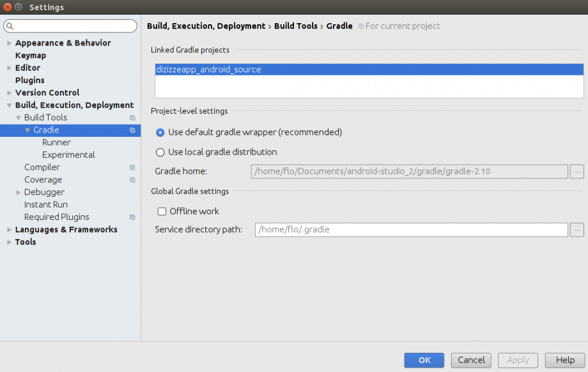The height and width of the screenshot is (372, 588).
Task: Expand the Languages & Frameworks section
Action: tap(9, 230)
